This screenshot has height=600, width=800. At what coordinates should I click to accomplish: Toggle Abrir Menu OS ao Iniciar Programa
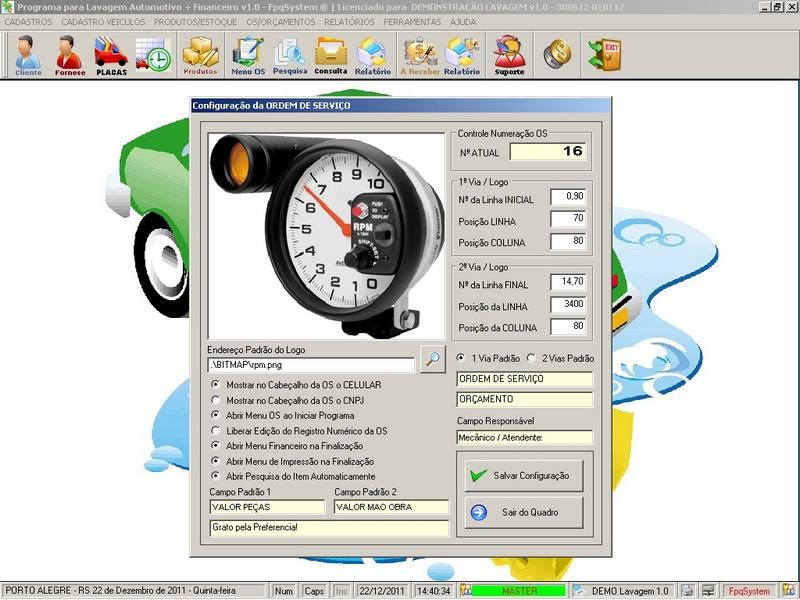pyautogui.click(x=215, y=415)
